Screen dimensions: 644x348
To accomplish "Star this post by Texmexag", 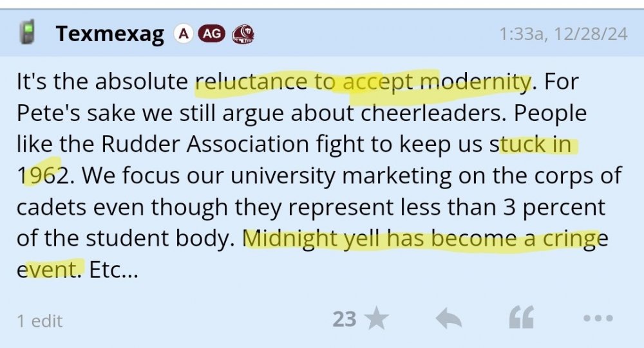I will coord(377,318).
